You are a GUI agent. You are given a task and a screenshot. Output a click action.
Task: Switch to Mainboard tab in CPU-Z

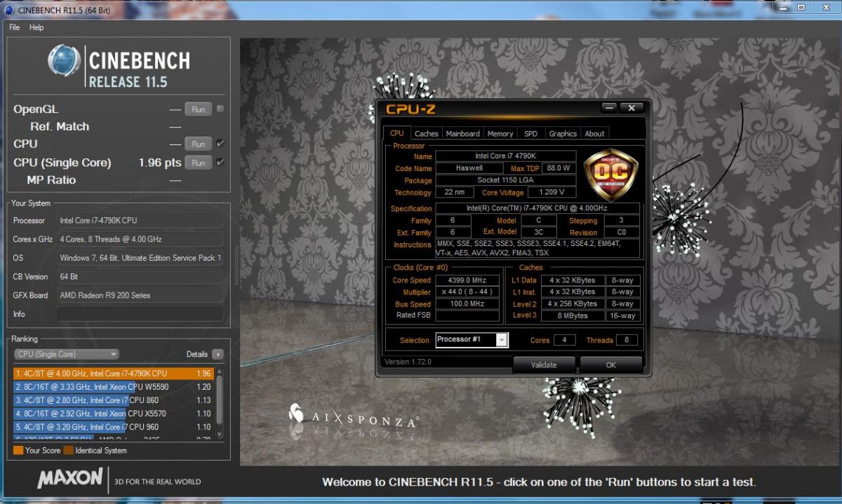463,134
